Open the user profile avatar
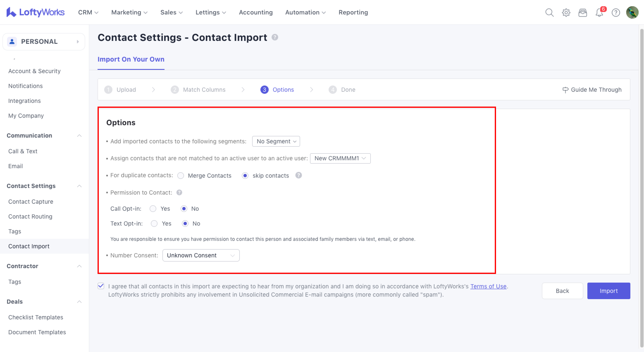 point(632,12)
